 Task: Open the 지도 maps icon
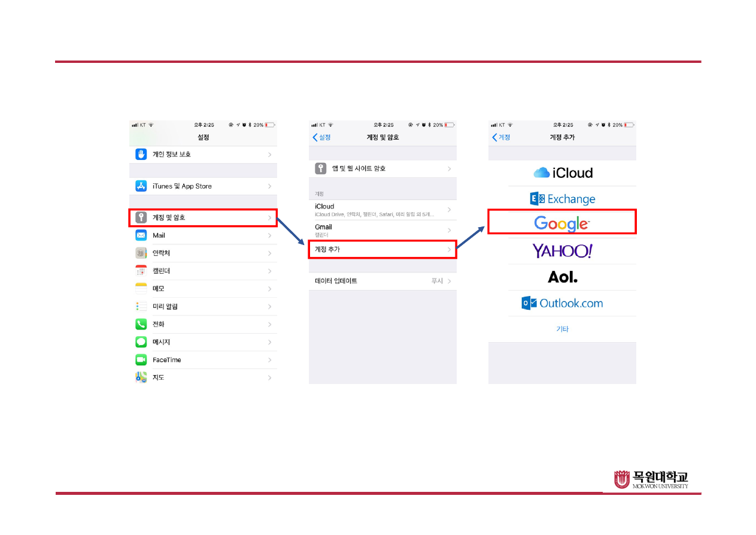141,377
